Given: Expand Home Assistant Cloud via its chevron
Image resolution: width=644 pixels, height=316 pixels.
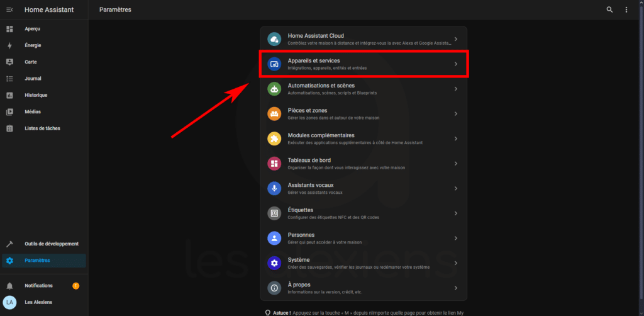Looking at the screenshot, I should pos(456,39).
